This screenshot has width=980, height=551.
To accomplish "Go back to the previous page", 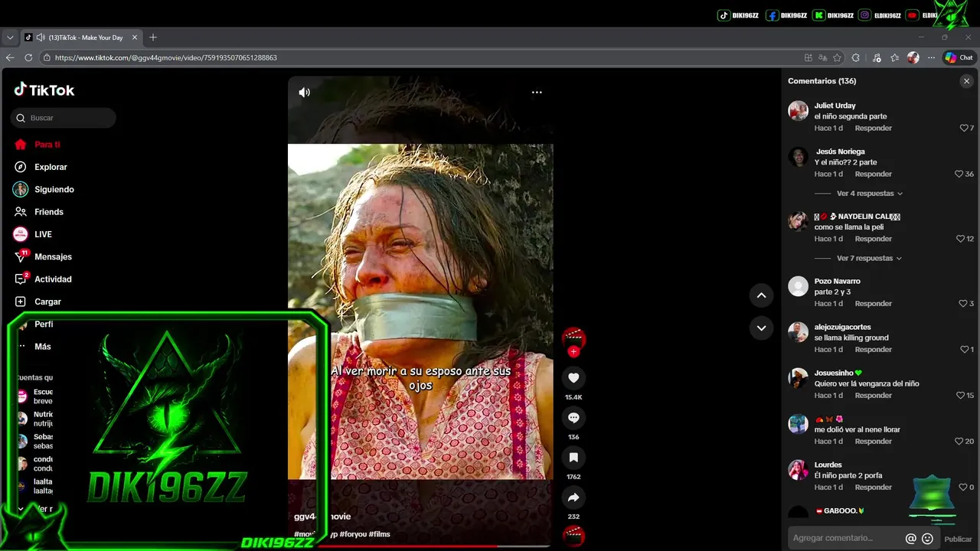I will 10,57.
